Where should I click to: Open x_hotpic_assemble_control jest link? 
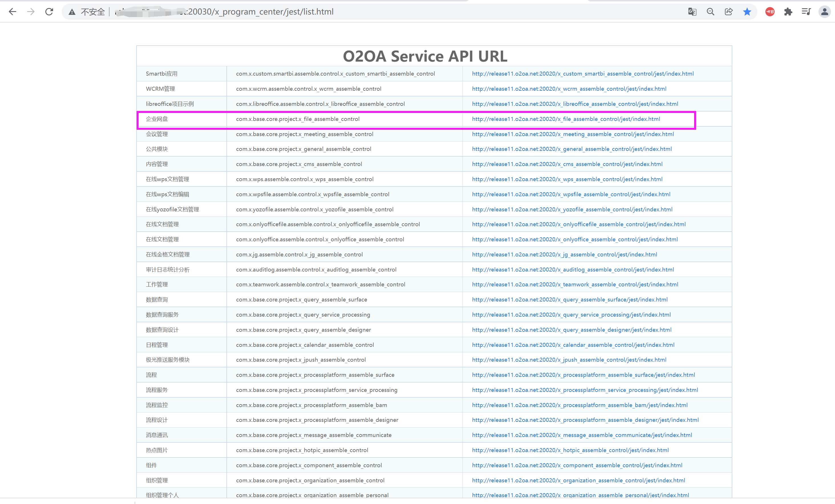coord(570,450)
